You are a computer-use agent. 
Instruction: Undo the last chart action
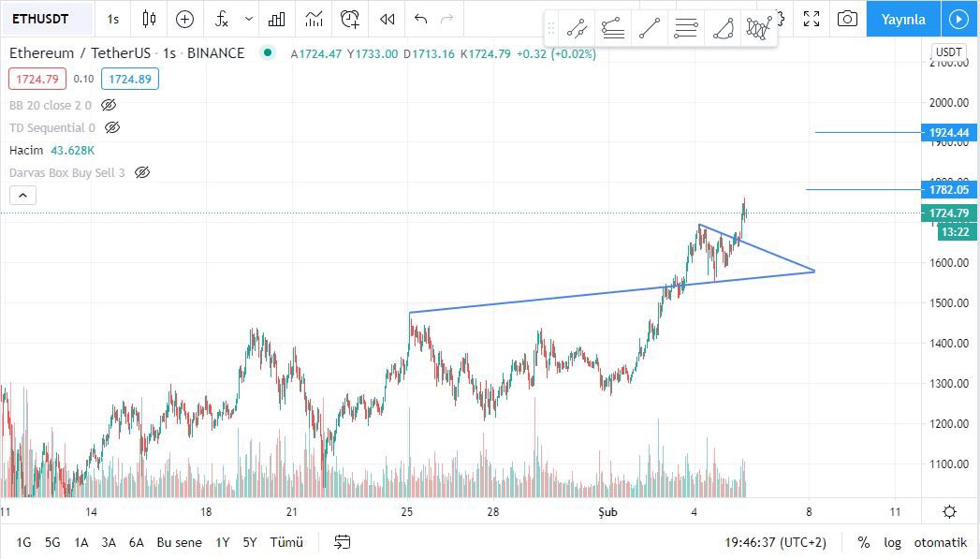420,19
